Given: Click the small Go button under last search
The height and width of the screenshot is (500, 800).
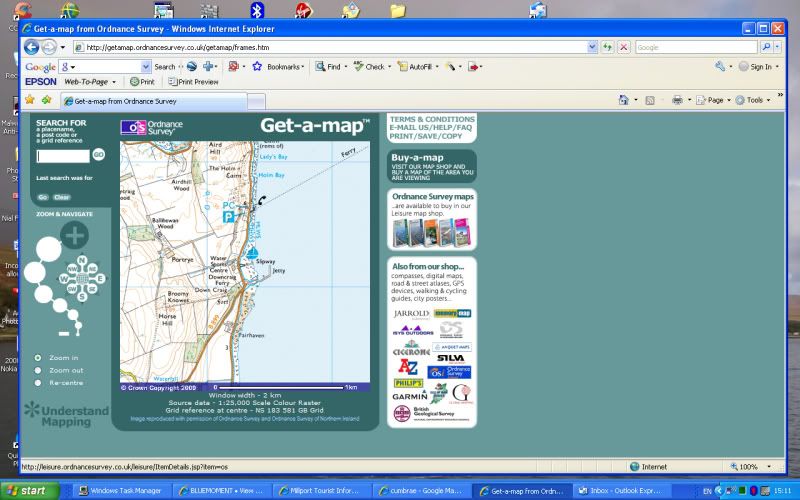Looking at the screenshot, I should 42,197.
